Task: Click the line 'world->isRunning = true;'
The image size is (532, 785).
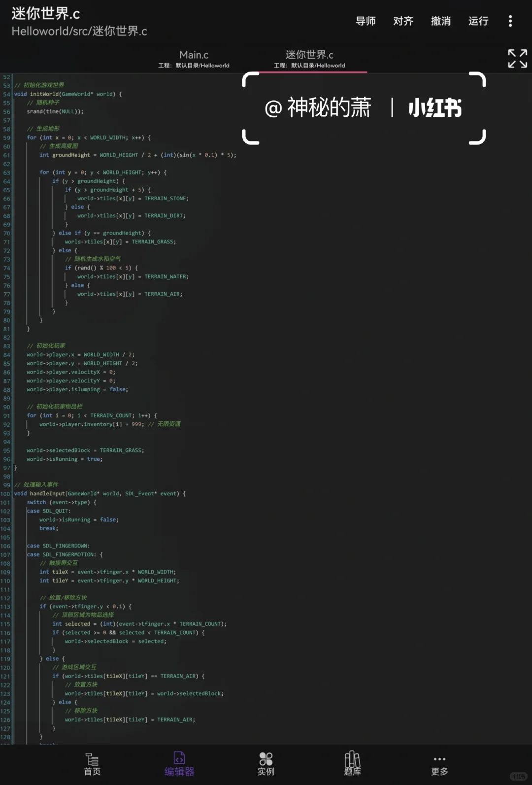Action: (x=65, y=459)
